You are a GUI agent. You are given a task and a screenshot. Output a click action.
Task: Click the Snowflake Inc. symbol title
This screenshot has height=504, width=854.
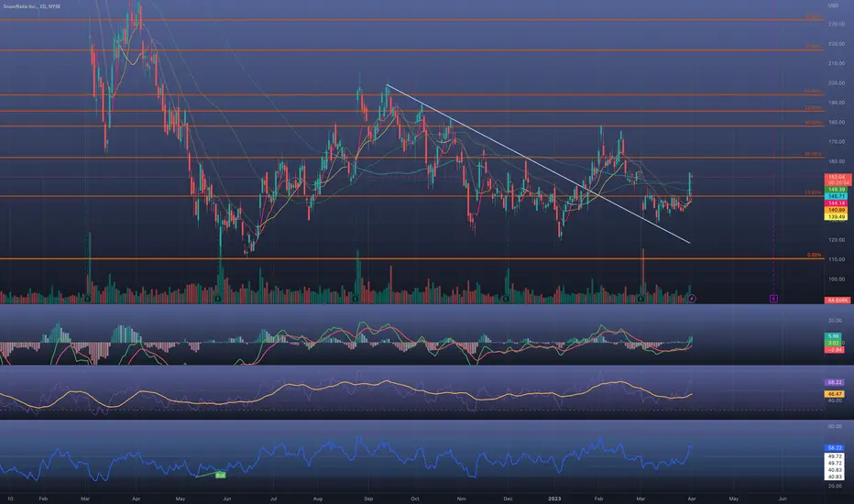tap(31, 6)
